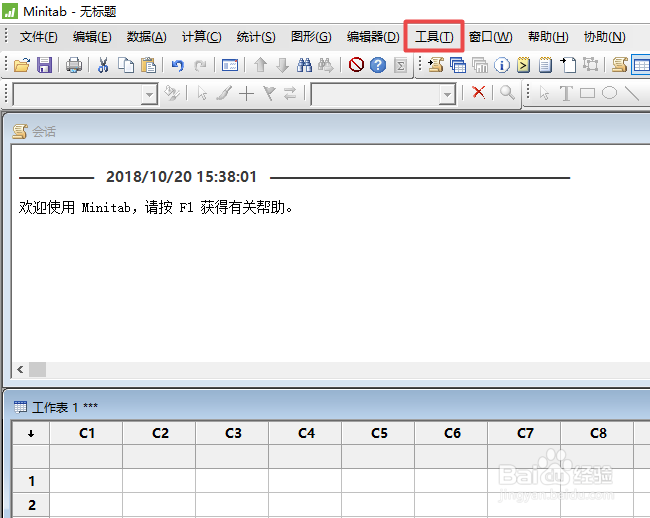Select column header C3
Image resolution: width=650 pixels, height=518 pixels.
click(233, 433)
